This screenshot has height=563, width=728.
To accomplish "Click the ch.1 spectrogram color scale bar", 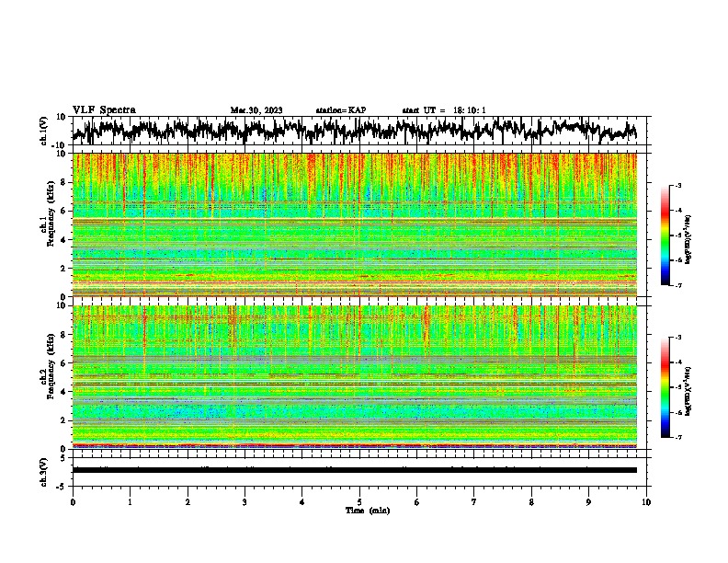I will 665,236.
